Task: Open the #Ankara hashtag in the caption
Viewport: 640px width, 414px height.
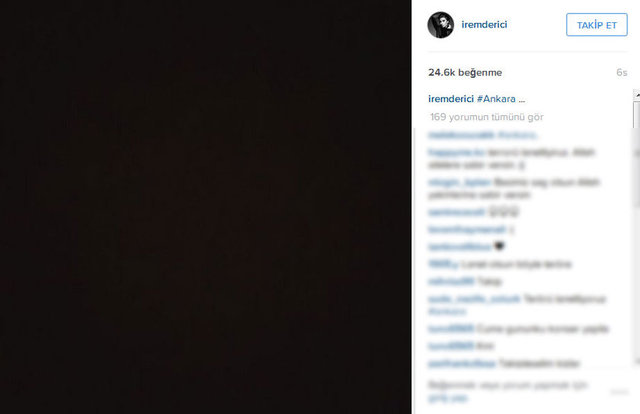Action: tap(496, 99)
